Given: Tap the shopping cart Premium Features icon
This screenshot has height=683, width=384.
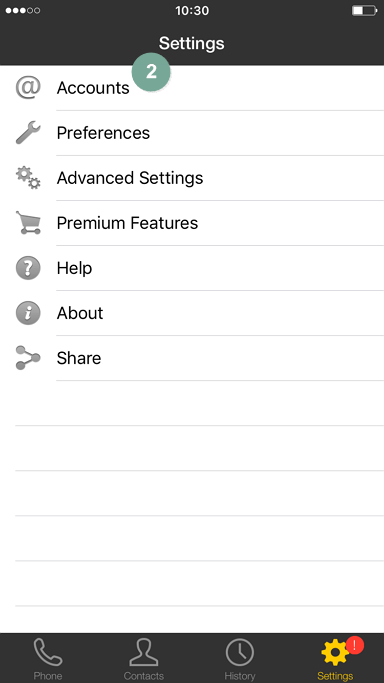Looking at the screenshot, I should pos(28,223).
